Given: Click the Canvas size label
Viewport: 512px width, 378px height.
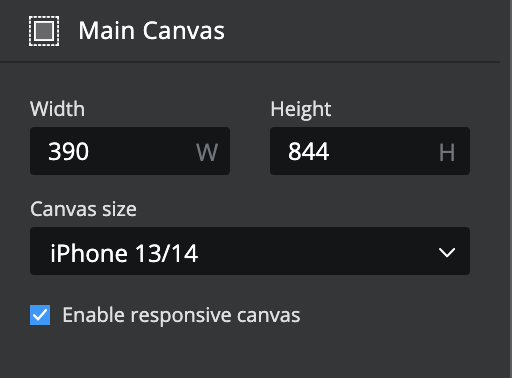Looking at the screenshot, I should point(83,209).
